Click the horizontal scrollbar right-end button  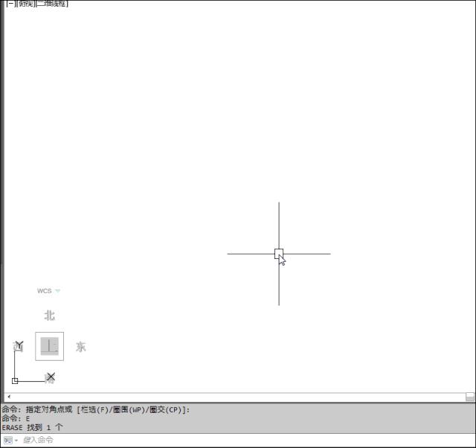(x=470, y=397)
